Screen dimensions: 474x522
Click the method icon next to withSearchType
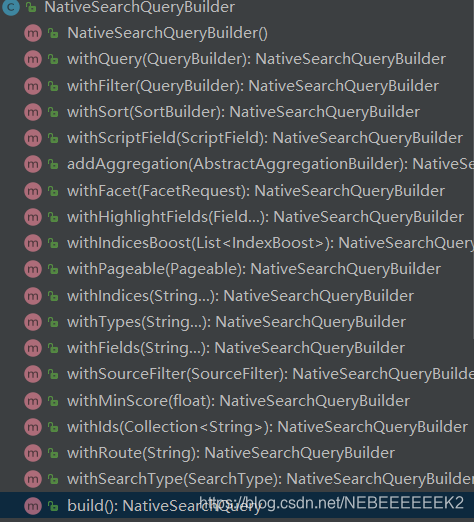(33, 479)
